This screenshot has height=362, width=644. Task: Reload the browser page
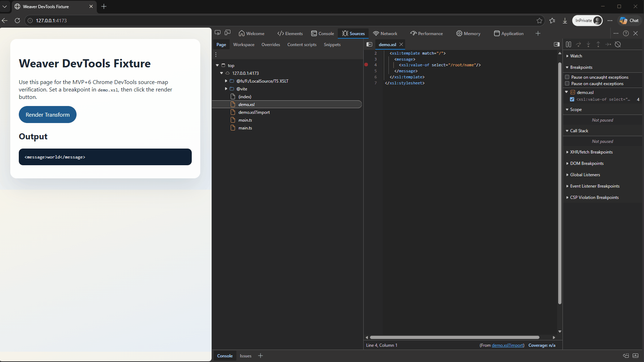17,21
